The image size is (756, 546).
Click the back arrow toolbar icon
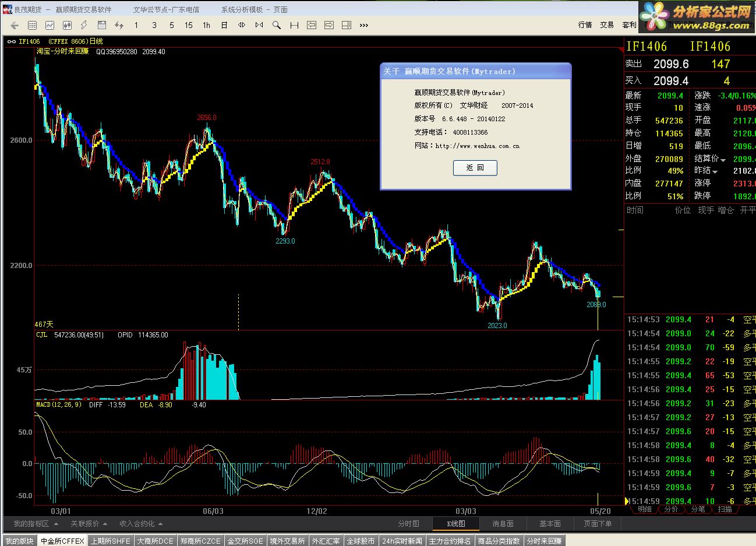coord(15,25)
